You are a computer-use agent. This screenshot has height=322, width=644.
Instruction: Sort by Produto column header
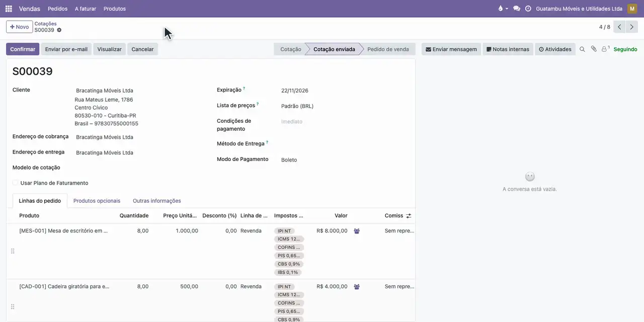click(29, 216)
